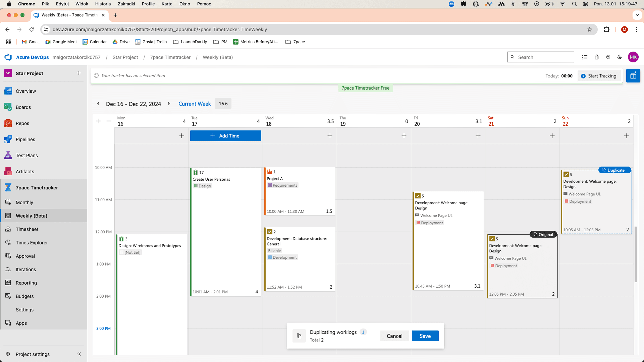Open work items list icon in header

click(x=584, y=57)
